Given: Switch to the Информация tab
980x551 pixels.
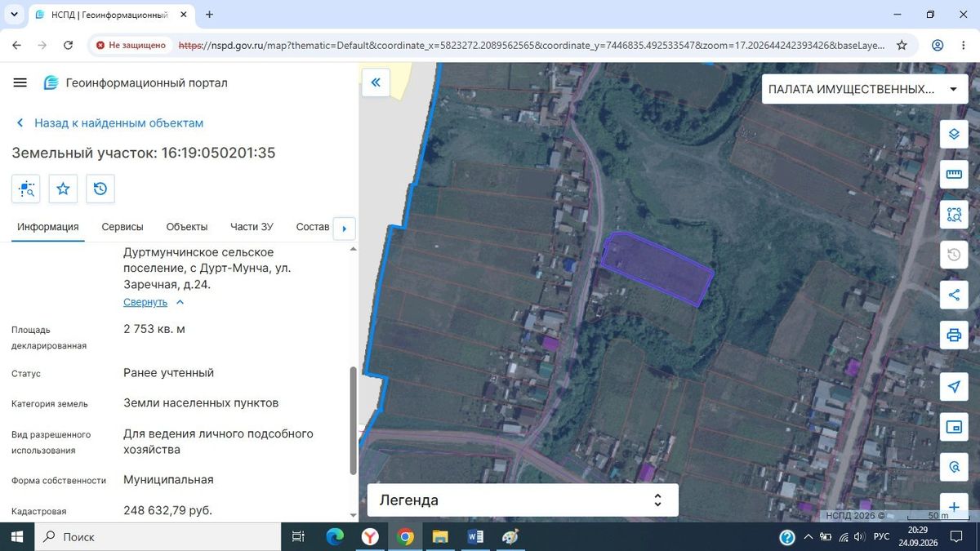Looking at the screenshot, I should click(48, 227).
